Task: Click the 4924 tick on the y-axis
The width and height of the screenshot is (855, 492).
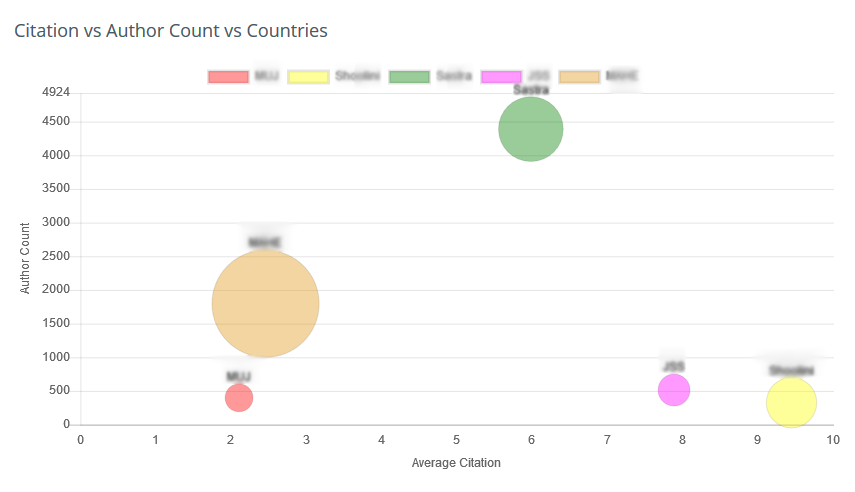Action: 57,92
